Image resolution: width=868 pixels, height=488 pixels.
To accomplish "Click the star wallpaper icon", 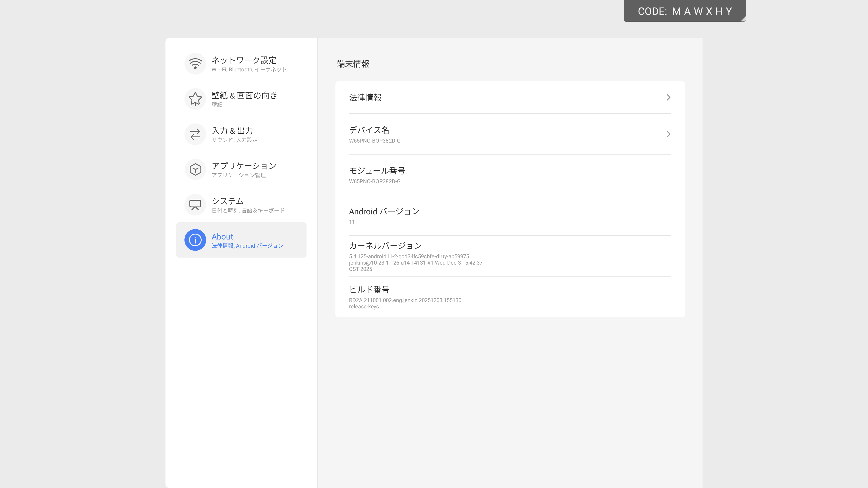I will [x=195, y=99].
